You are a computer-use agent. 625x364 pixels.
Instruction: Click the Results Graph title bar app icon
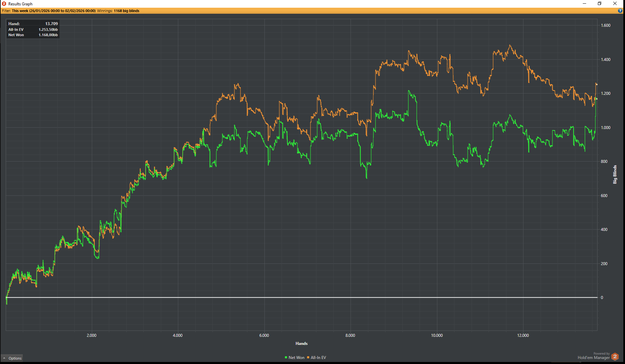(x=4, y=4)
